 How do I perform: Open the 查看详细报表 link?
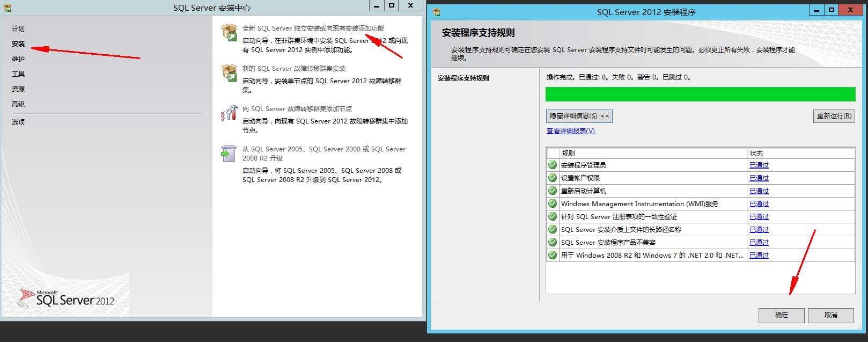point(571,131)
